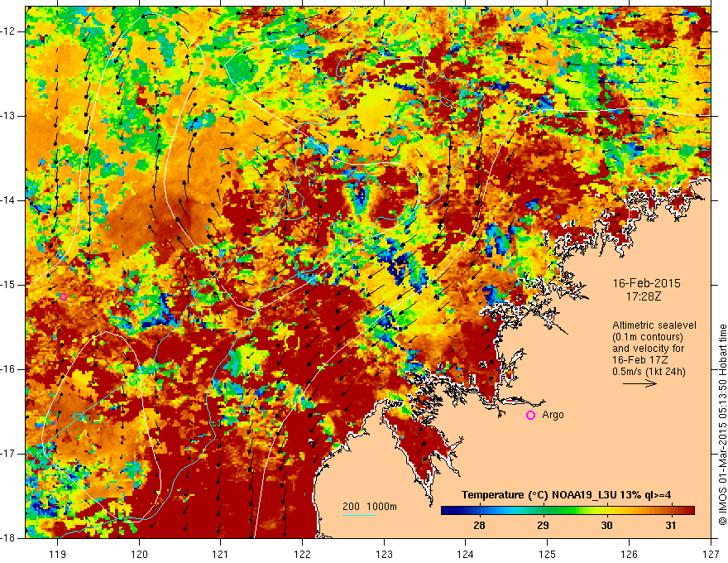Click the '30' colorbar label
The image size is (728, 563).
606,526
